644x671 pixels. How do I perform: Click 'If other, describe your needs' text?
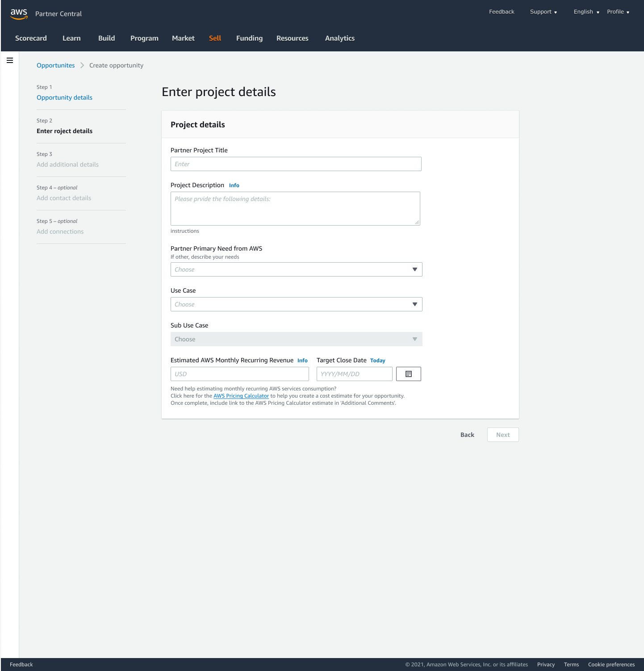205,257
